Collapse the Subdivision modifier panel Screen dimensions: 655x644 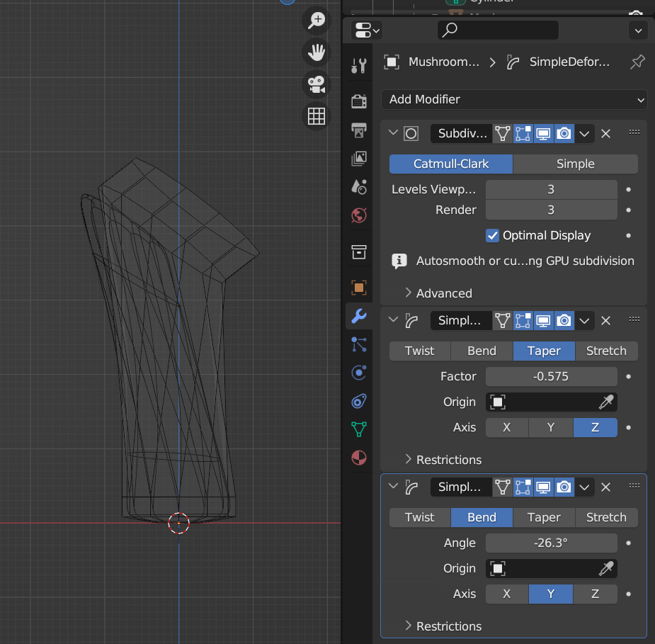393,133
